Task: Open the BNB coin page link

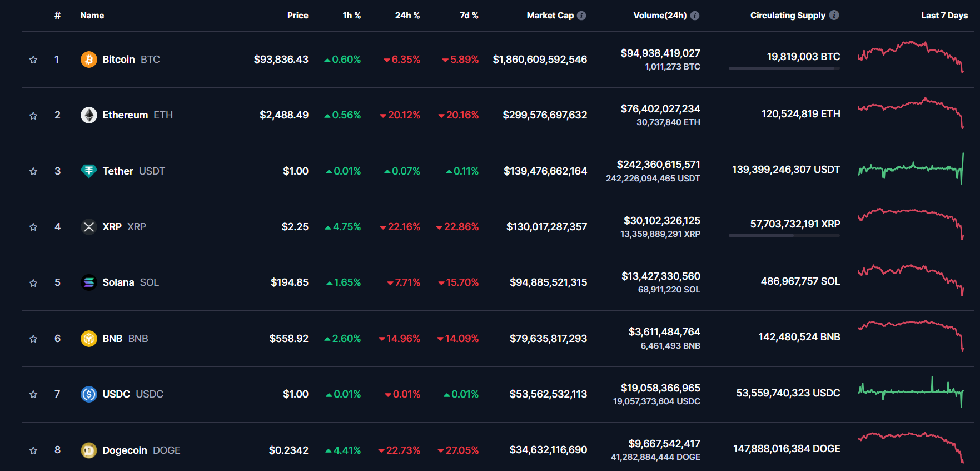Action: [x=112, y=339]
